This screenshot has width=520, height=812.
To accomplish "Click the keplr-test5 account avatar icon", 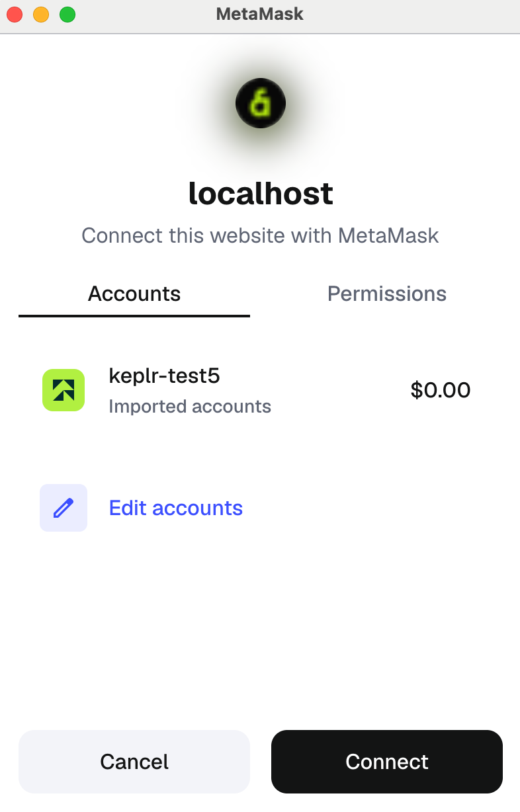I will [64, 390].
